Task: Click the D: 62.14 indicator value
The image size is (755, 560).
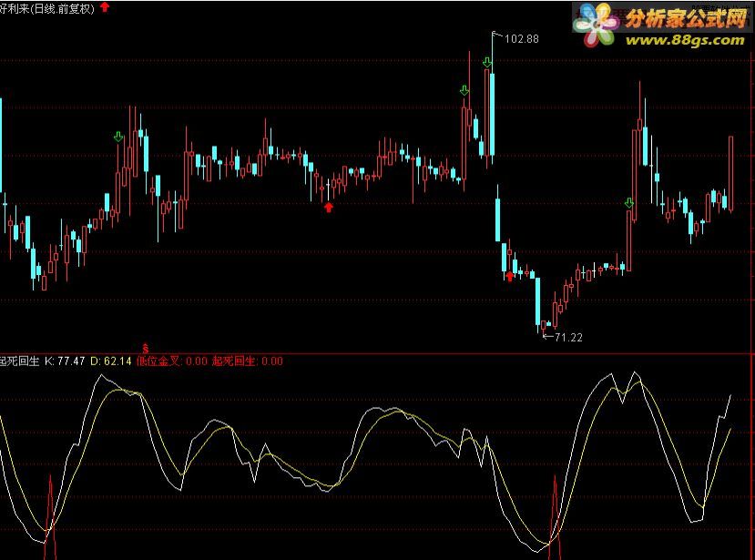Action: [111, 361]
